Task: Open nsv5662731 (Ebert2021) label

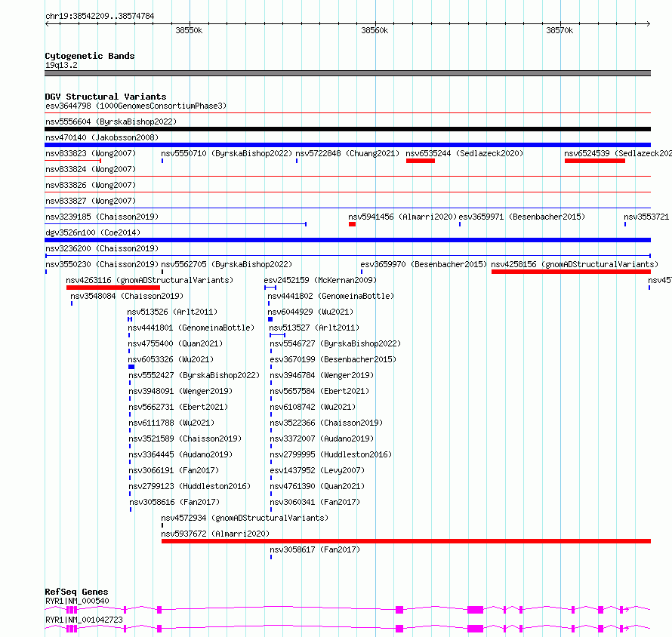Action: (x=178, y=407)
